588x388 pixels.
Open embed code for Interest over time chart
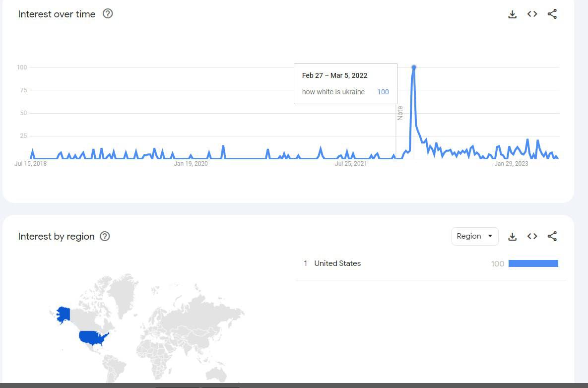coord(532,14)
